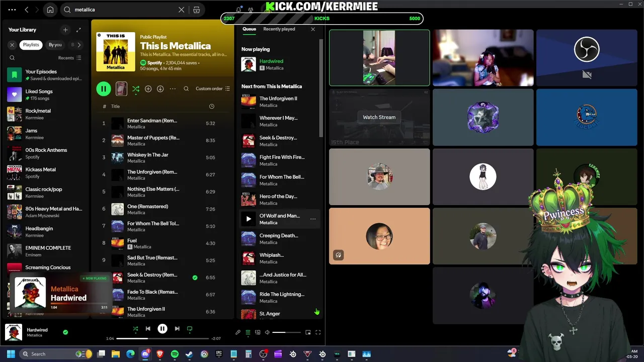Play Of Wolf and Man from queue
The height and width of the screenshot is (362, 644).
(249, 219)
